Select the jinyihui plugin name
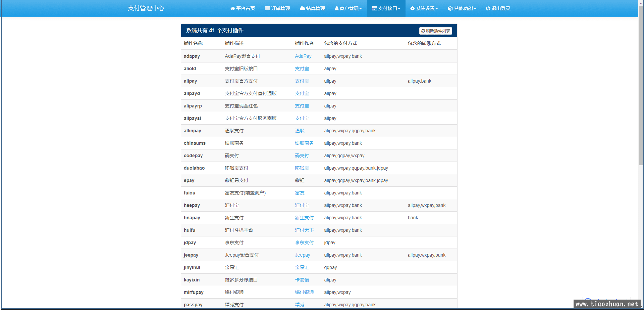This screenshot has height=310, width=644. 192,267
